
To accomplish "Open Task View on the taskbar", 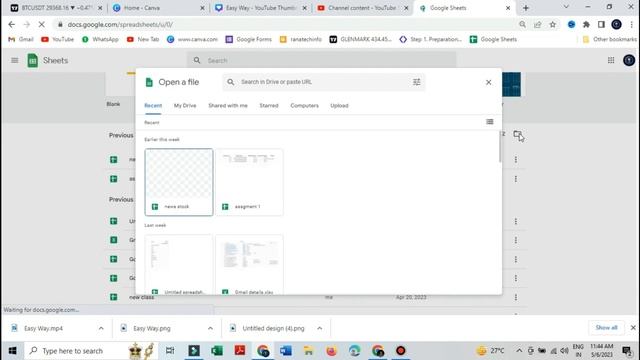I will (170, 351).
